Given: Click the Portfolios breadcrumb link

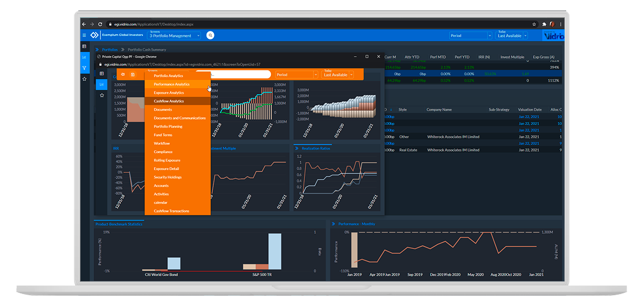Looking at the screenshot, I should 110,49.
